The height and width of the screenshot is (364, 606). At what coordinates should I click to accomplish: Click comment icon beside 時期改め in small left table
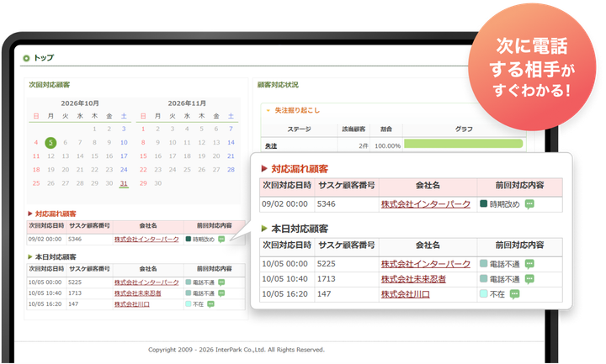(x=221, y=239)
